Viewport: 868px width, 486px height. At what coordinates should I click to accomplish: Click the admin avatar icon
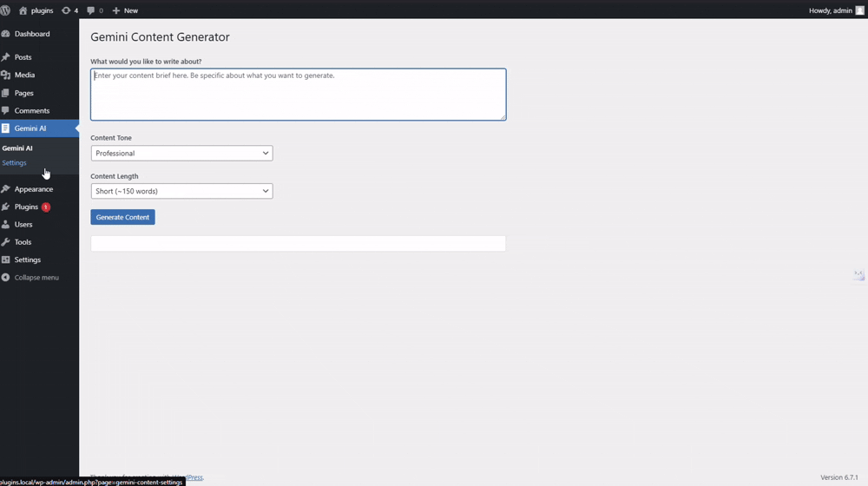point(859,10)
